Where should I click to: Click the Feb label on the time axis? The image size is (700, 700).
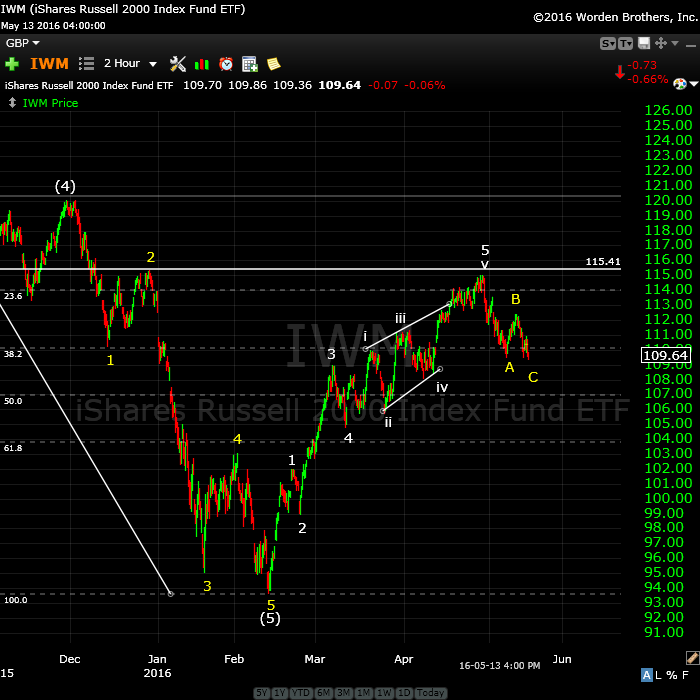point(234,659)
